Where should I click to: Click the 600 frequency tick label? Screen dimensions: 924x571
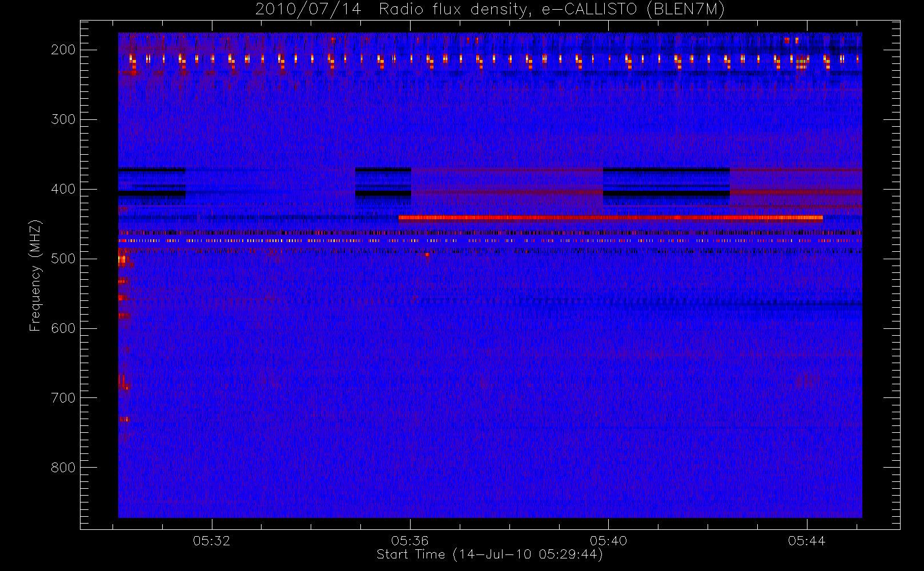click(63, 328)
